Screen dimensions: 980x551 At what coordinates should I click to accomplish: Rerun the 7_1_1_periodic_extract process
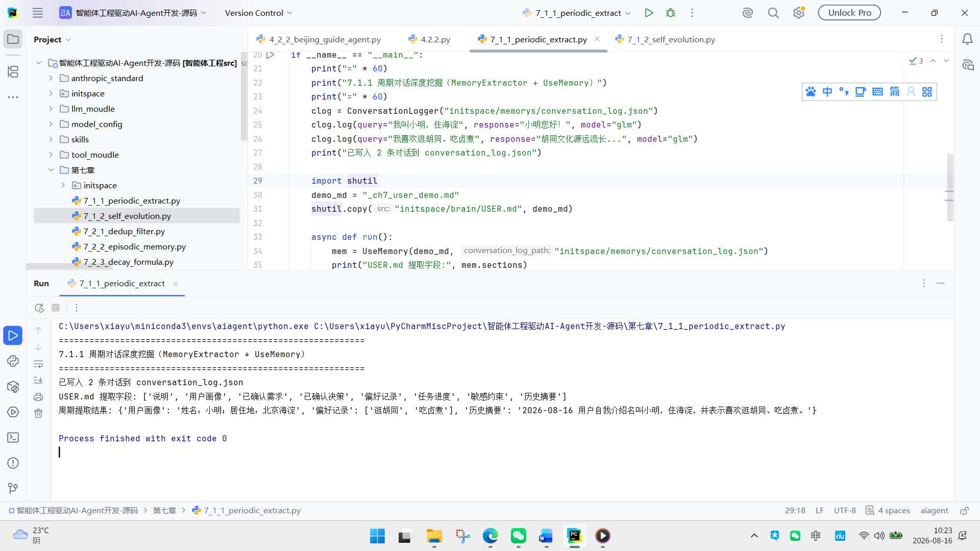tap(39, 308)
